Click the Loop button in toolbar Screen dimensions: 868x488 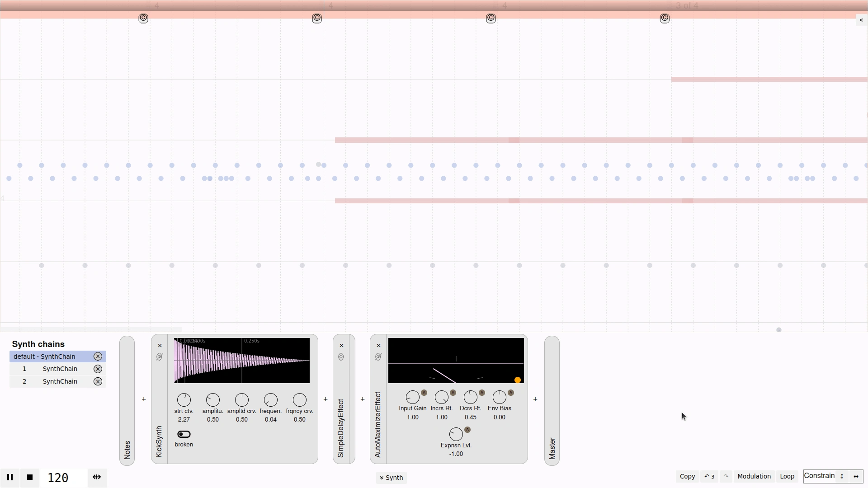point(787,476)
